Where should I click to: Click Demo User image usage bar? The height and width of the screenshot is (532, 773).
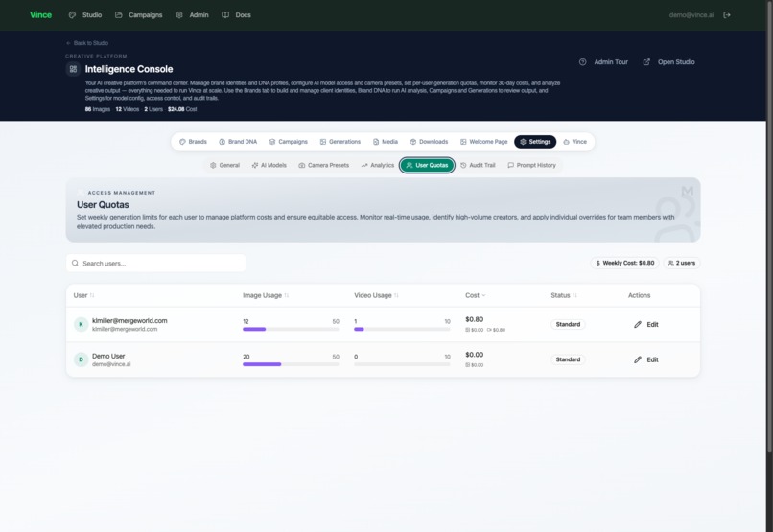point(291,364)
